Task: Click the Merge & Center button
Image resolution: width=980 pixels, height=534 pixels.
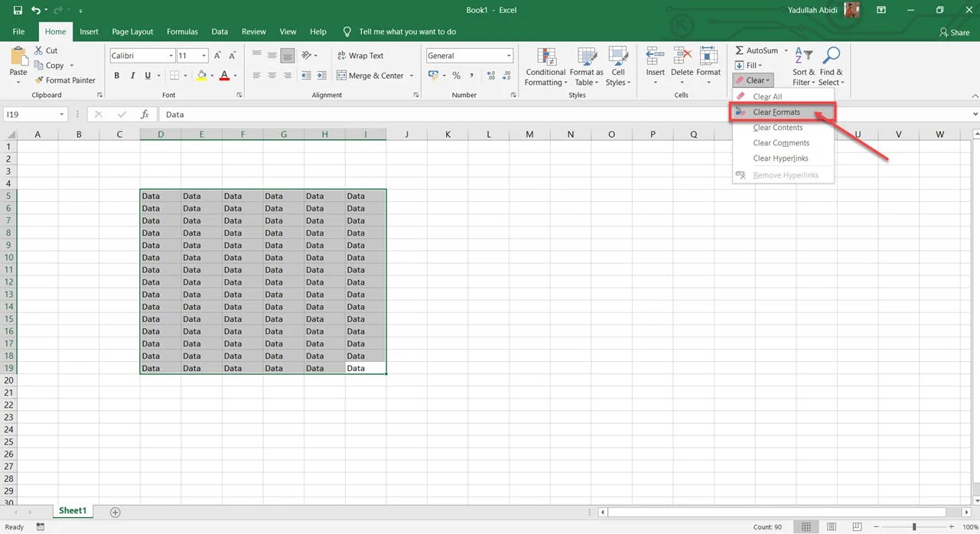Action: pos(370,76)
